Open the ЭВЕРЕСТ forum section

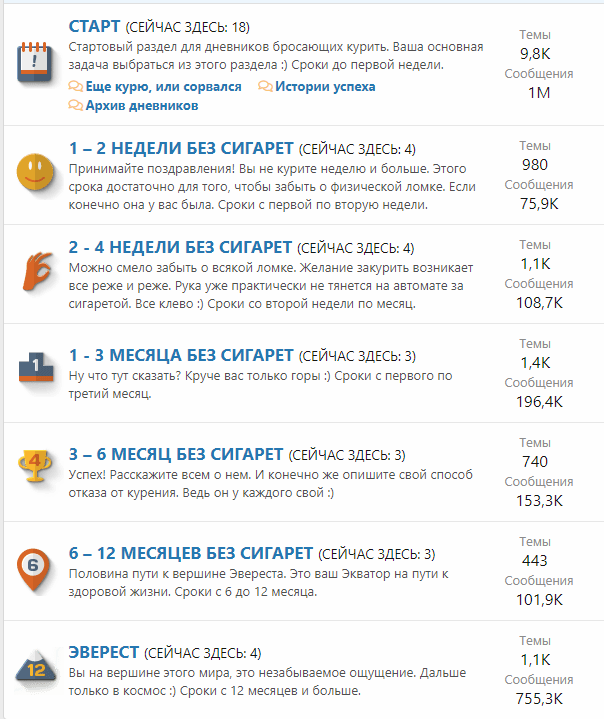tap(104, 652)
